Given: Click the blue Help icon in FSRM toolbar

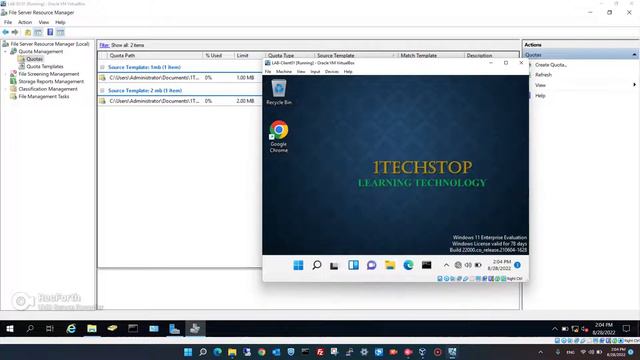Looking at the screenshot, I should (50, 32).
